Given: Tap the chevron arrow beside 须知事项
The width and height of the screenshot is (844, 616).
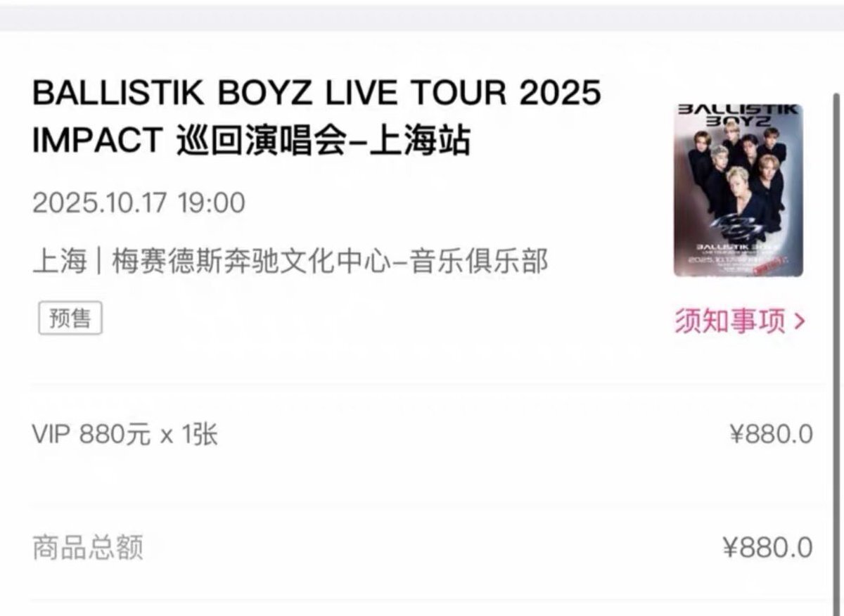Looking at the screenshot, I should pyautogui.click(x=798, y=322).
